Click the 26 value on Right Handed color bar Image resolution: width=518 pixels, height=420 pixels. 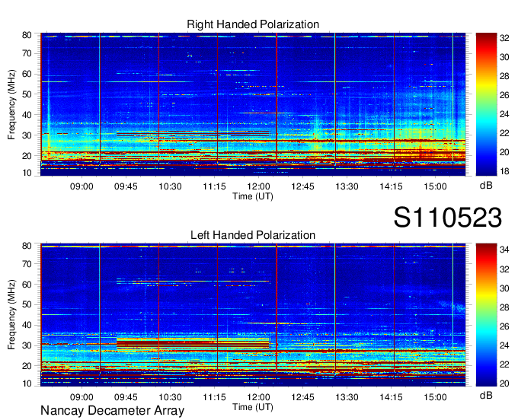pyautogui.click(x=504, y=95)
